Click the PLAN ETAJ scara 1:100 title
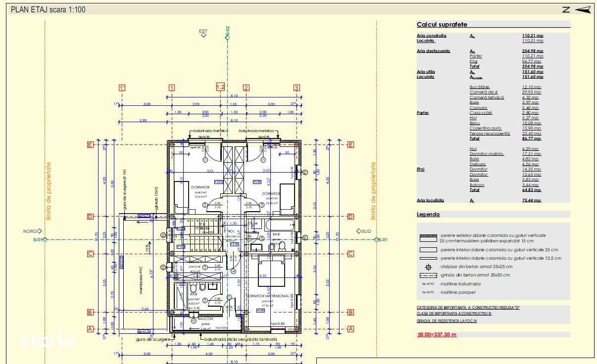597x364 pixels. 48,9
